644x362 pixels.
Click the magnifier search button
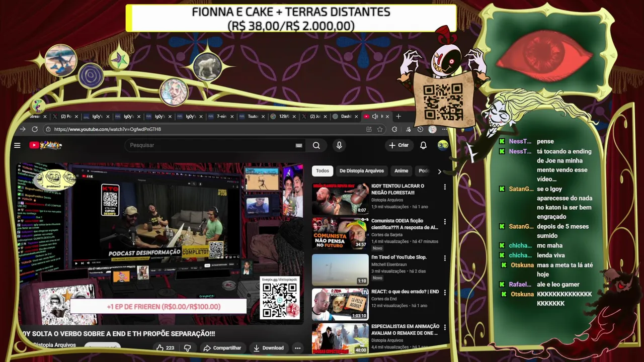point(316,145)
